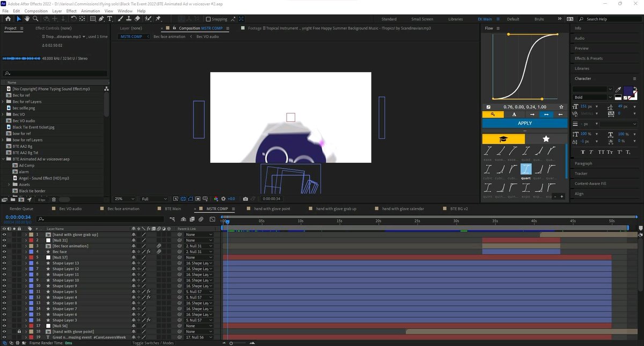Click the tan label color of layer 1
The height and width of the screenshot is (346, 644).
pyautogui.click(x=30, y=235)
